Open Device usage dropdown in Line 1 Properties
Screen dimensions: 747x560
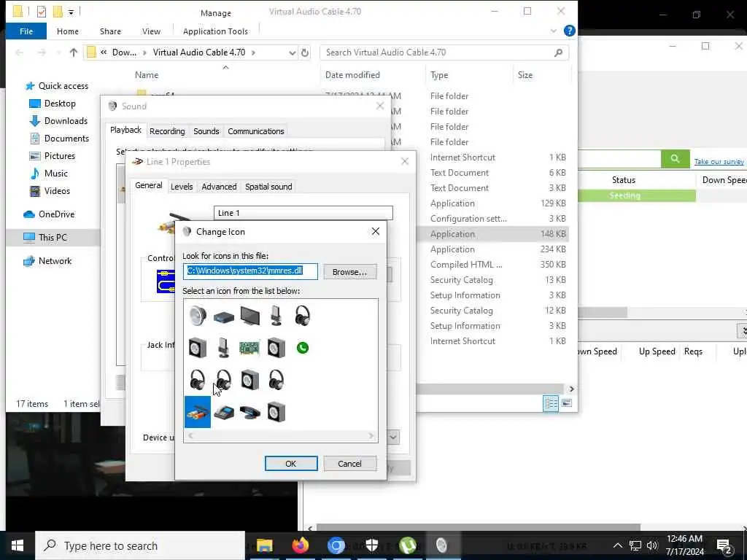[x=393, y=437]
